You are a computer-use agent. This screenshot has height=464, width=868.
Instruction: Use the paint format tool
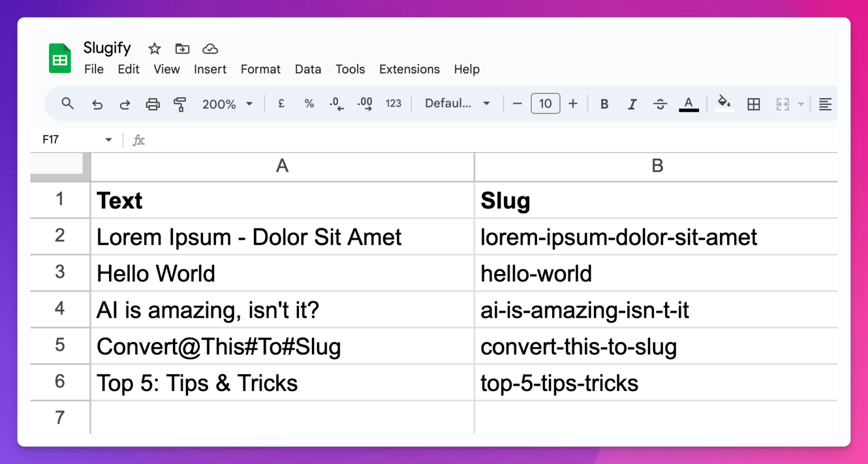coord(180,104)
